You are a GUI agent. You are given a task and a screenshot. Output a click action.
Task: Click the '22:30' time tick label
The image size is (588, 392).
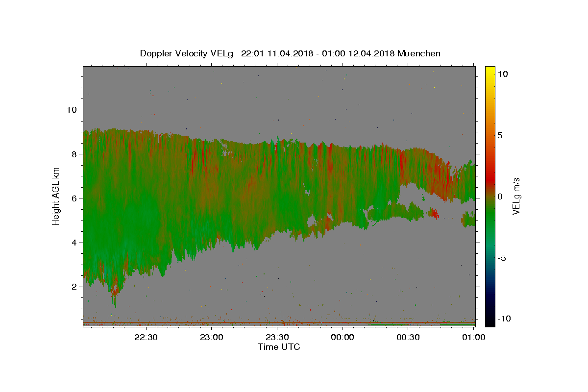tap(146, 337)
